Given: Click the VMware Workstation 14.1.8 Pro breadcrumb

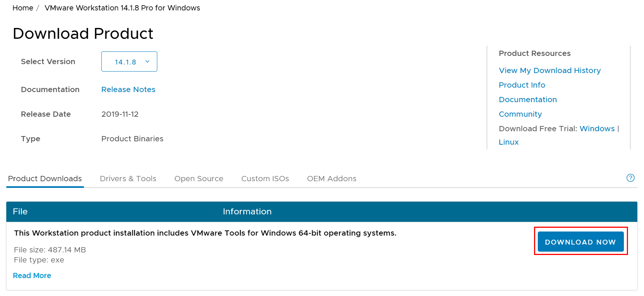Looking at the screenshot, I should click(x=122, y=8).
